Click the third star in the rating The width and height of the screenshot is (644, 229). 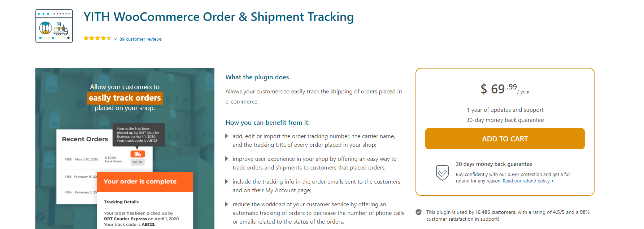pos(98,38)
